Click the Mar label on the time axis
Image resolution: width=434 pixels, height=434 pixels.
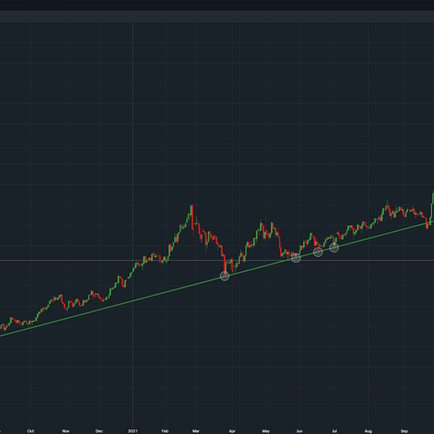click(x=196, y=431)
